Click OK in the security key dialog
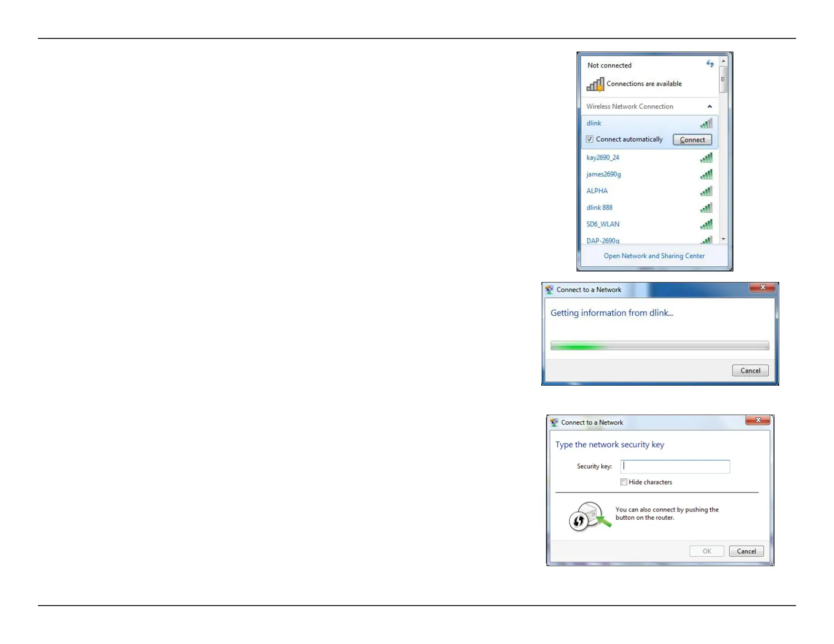Screen dimensions: 834x644 point(707,551)
